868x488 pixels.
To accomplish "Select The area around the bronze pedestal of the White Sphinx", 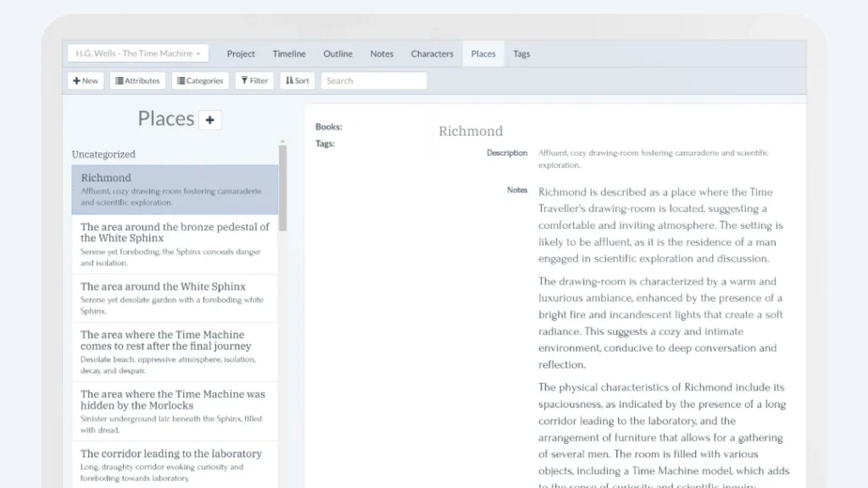I will (175, 244).
